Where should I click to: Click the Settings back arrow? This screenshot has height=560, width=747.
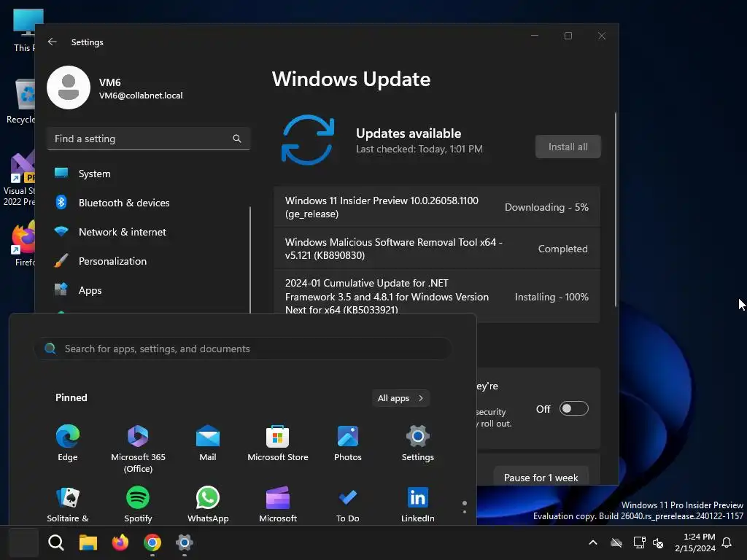(53, 42)
